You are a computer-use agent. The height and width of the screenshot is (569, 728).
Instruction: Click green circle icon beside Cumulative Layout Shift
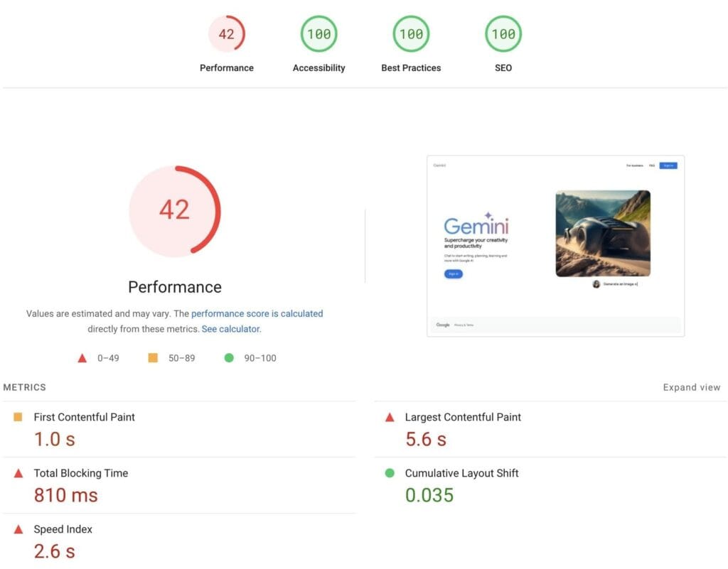pos(390,473)
